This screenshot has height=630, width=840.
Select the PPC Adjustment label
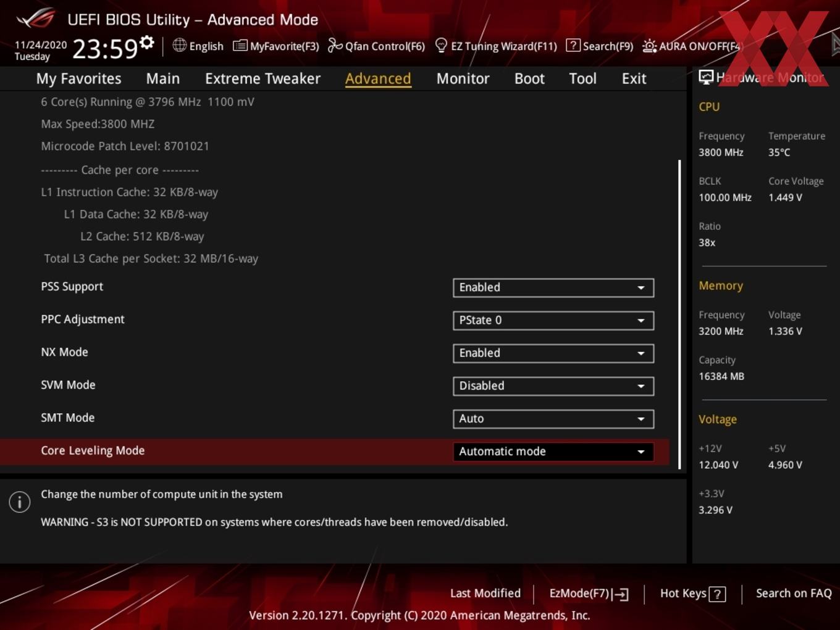click(x=83, y=320)
